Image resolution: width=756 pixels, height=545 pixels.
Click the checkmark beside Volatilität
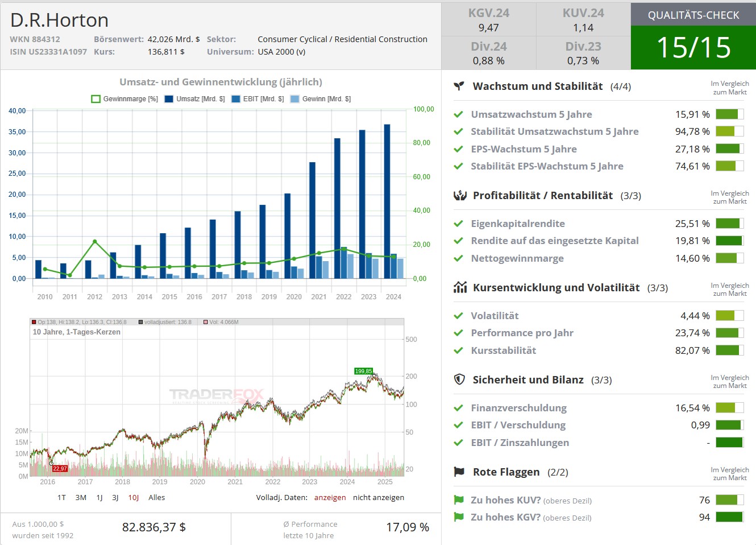point(458,316)
